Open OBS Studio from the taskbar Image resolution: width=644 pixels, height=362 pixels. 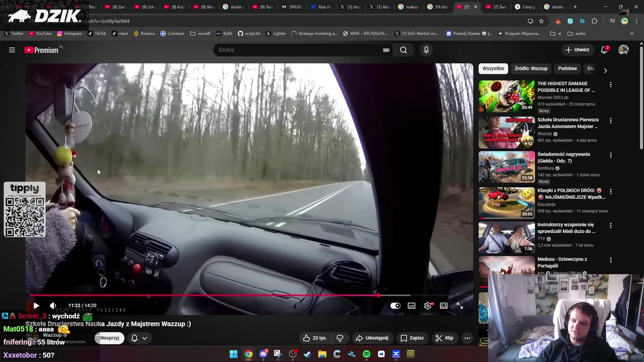(293, 354)
